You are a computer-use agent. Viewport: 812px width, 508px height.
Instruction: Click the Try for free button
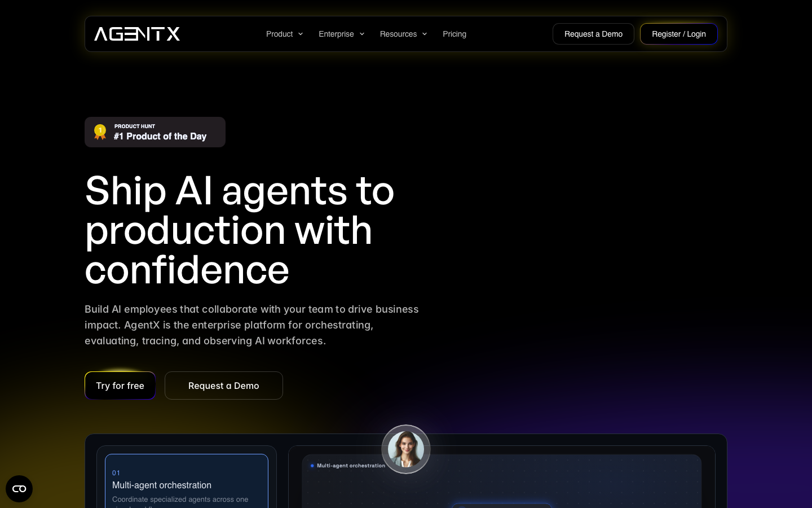pyautogui.click(x=120, y=386)
